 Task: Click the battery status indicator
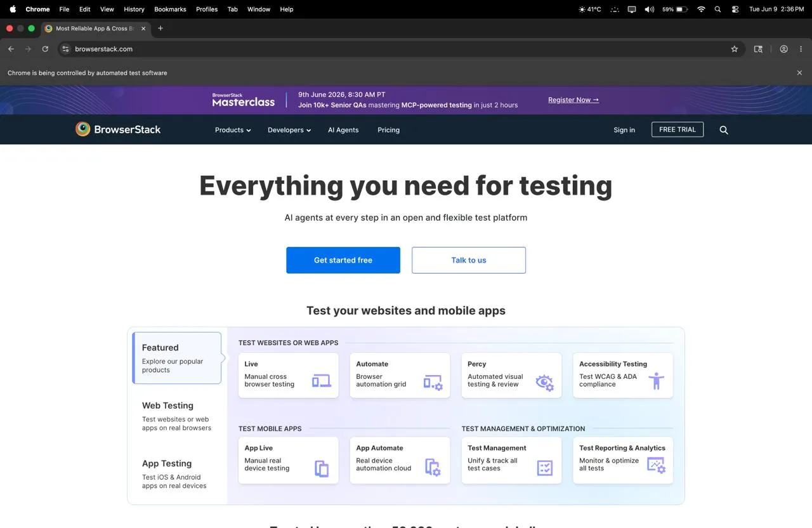click(676, 10)
